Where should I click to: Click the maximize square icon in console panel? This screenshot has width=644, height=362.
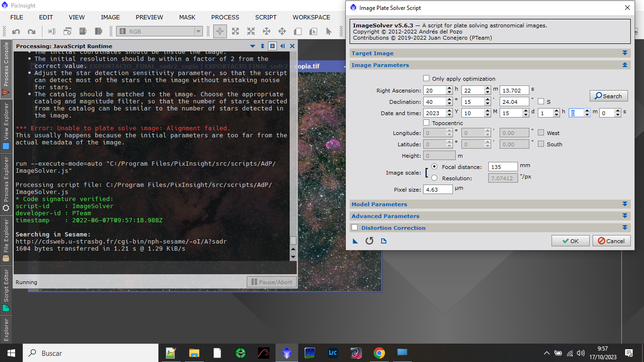(272, 46)
